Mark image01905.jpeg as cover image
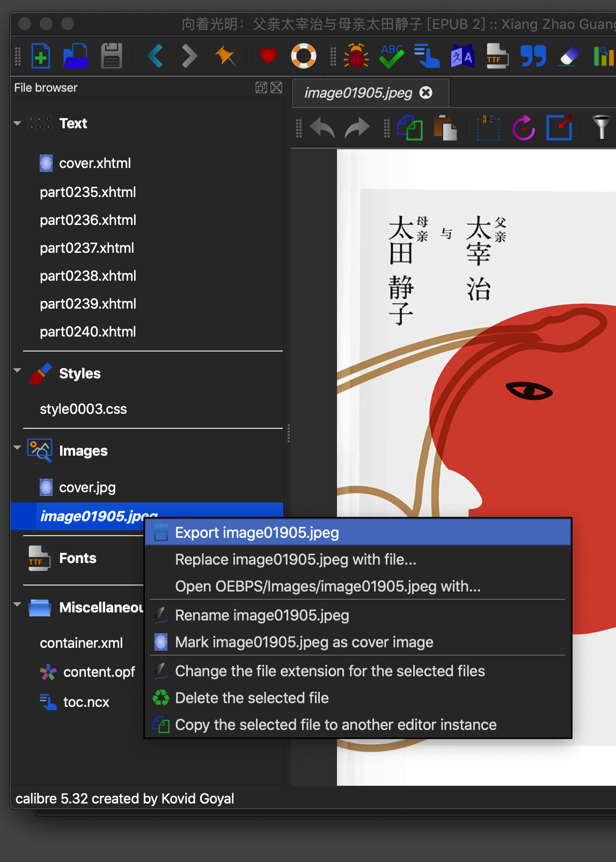 [358, 642]
